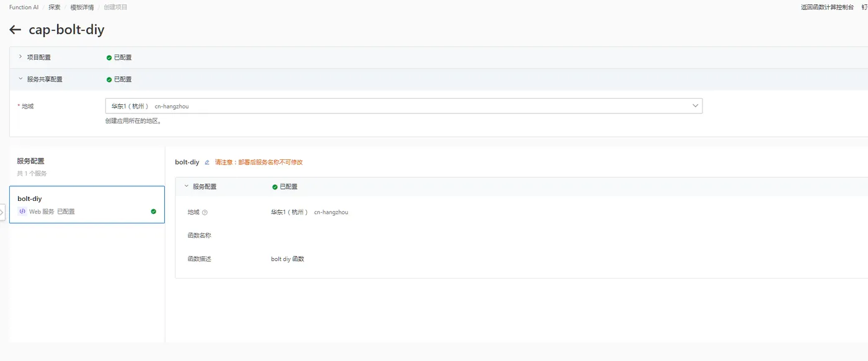
Task: Click the 请注意：部署后服务名称不可修改 warning
Action: point(259,163)
